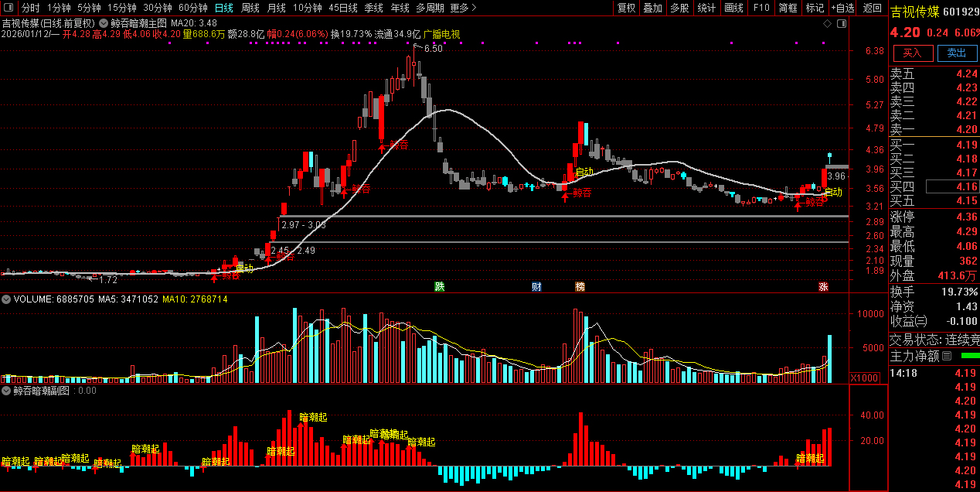
Task: Switch to 月线 monthly chart
Action: pos(276,8)
